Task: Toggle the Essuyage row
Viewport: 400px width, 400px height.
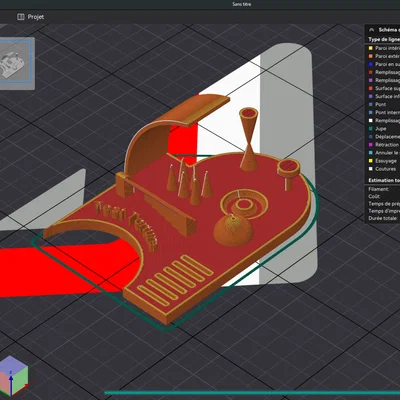Action: pos(383,161)
